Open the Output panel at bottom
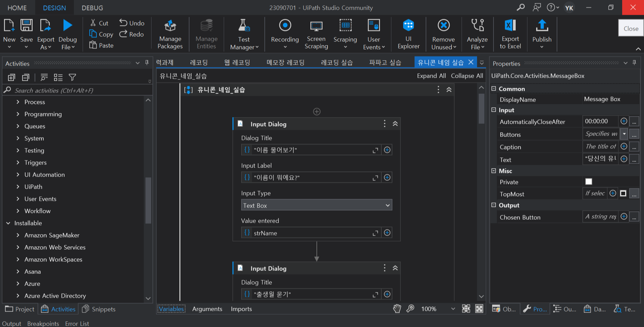 pos(11,323)
